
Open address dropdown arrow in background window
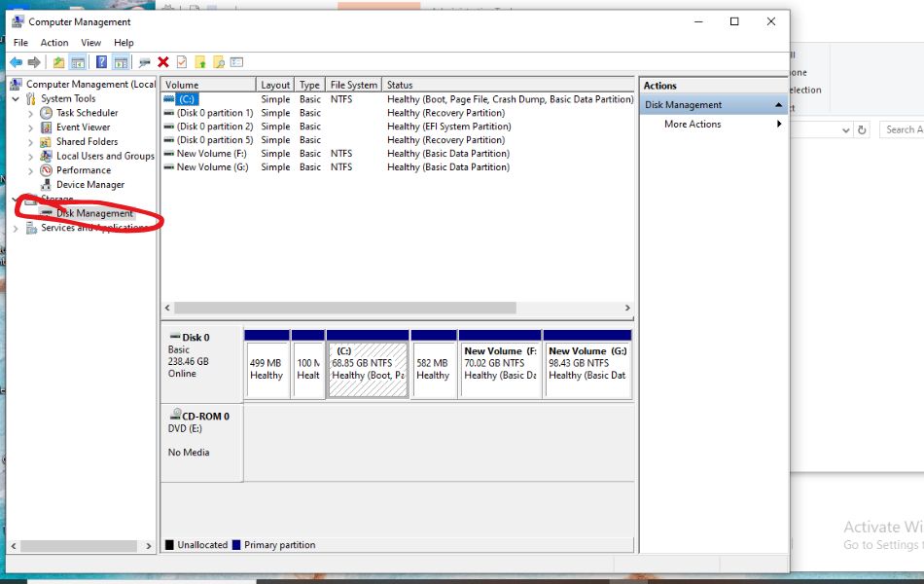point(845,129)
